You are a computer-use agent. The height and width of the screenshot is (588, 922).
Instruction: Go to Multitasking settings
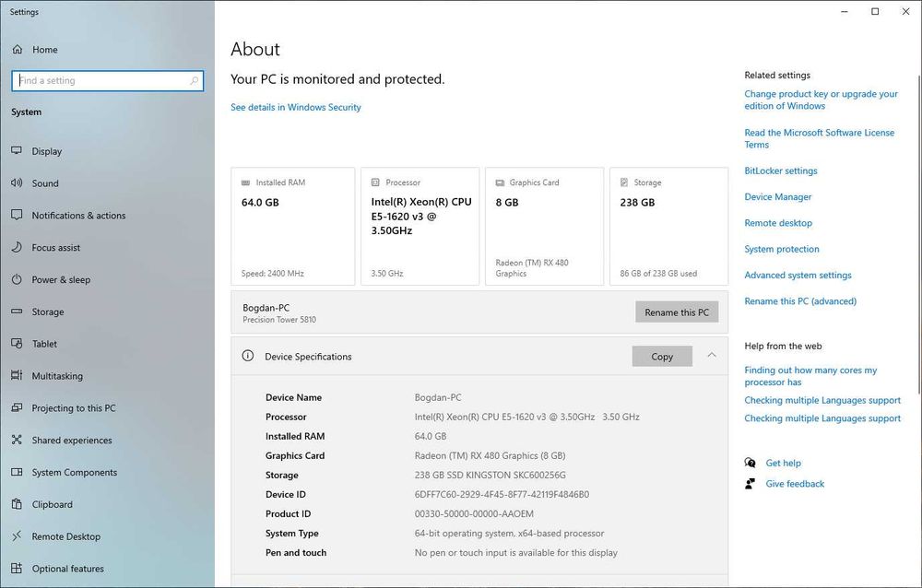[57, 376]
